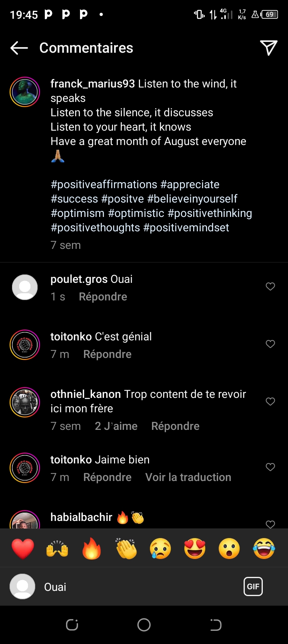Like othniel_kanon's comment with heart
Screen dimensions: 288x644
(270, 402)
